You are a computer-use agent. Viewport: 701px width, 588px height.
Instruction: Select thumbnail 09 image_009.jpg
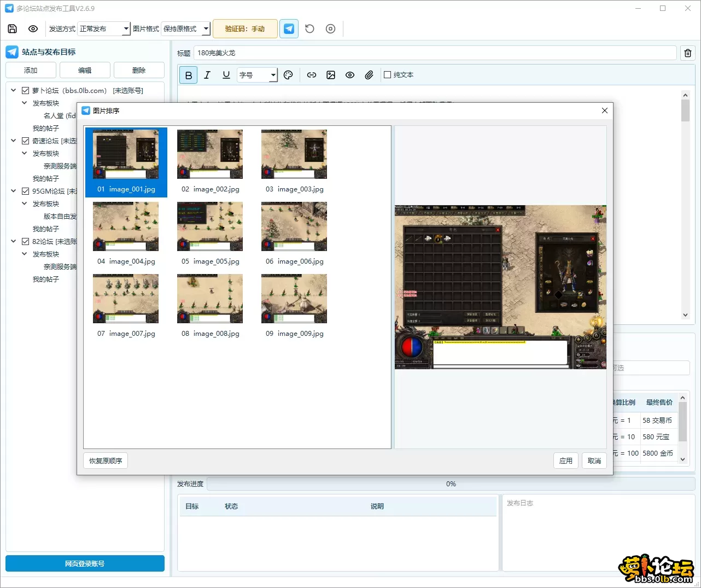coord(294,306)
